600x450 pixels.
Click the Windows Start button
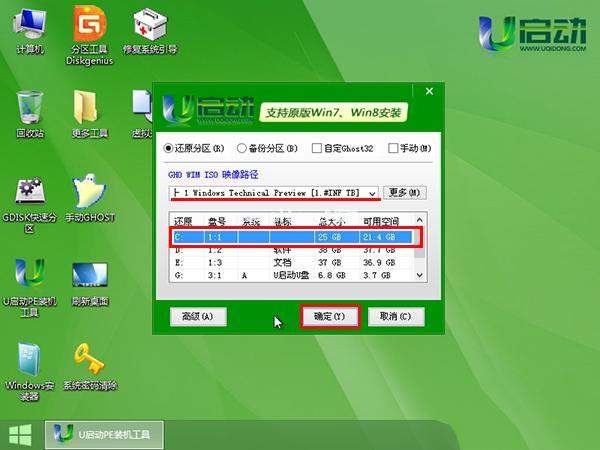pyautogui.click(x=20, y=435)
